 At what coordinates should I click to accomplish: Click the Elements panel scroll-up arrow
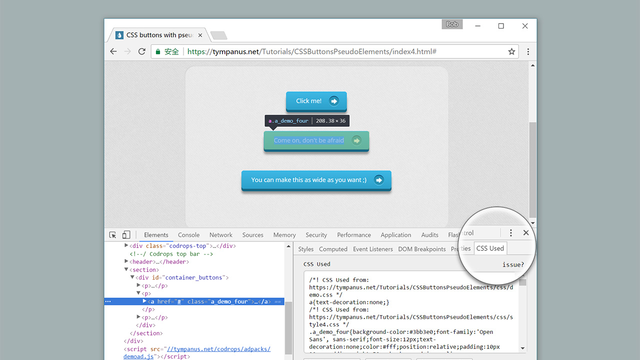click(289, 247)
